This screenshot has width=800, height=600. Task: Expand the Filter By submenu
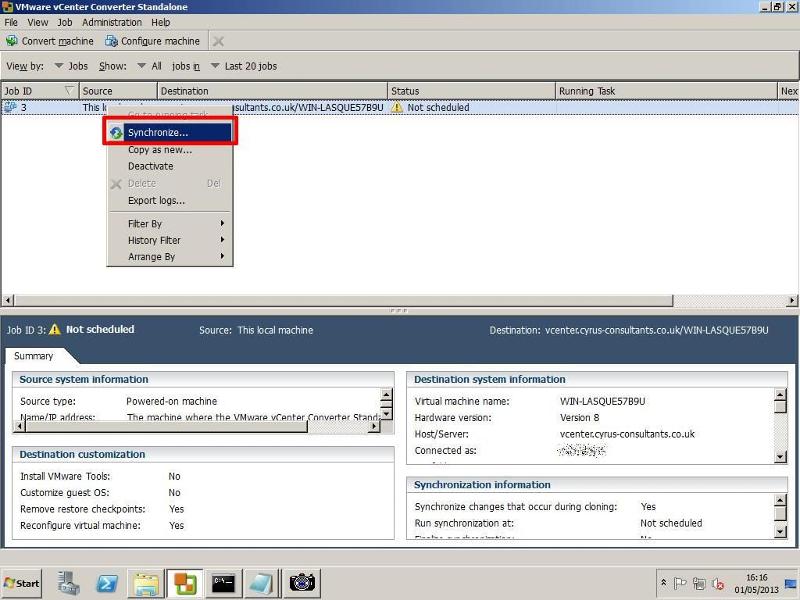169,223
